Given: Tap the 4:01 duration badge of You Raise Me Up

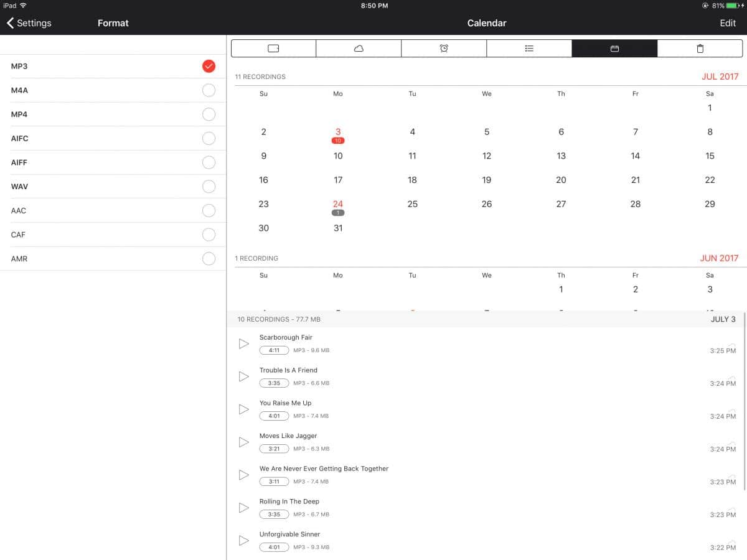Looking at the screenshot, I should [x=274, y=416].
